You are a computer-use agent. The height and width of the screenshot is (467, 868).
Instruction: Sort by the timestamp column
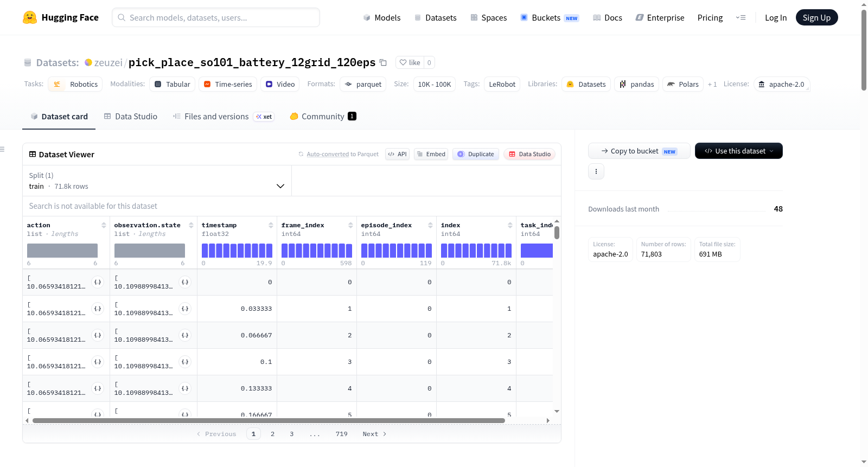pos(271,225)
